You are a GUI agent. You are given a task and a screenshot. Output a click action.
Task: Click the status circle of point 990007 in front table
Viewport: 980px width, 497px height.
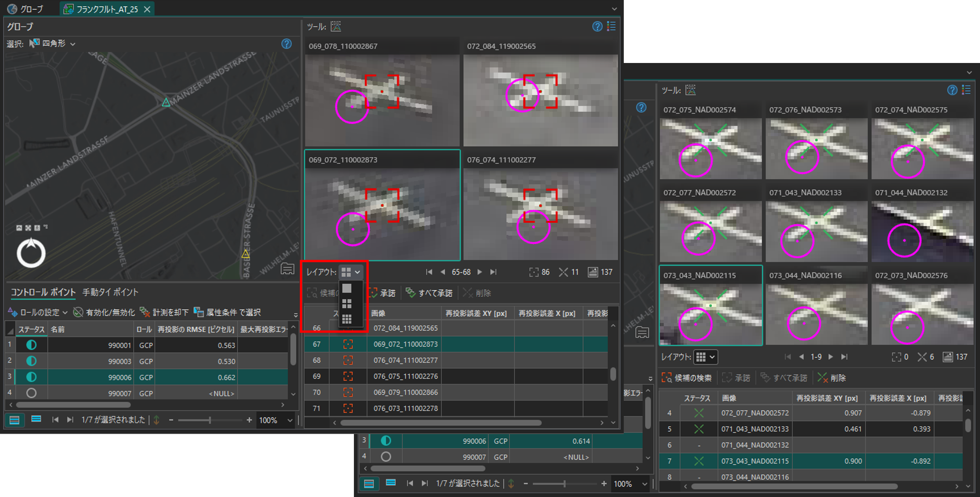click(31, 393)
